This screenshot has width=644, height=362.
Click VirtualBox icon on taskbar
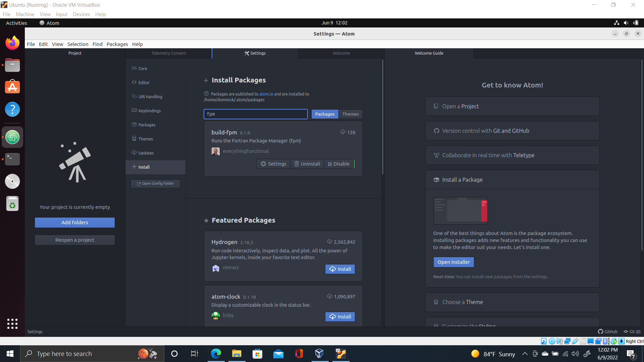[x=320, y=354]
